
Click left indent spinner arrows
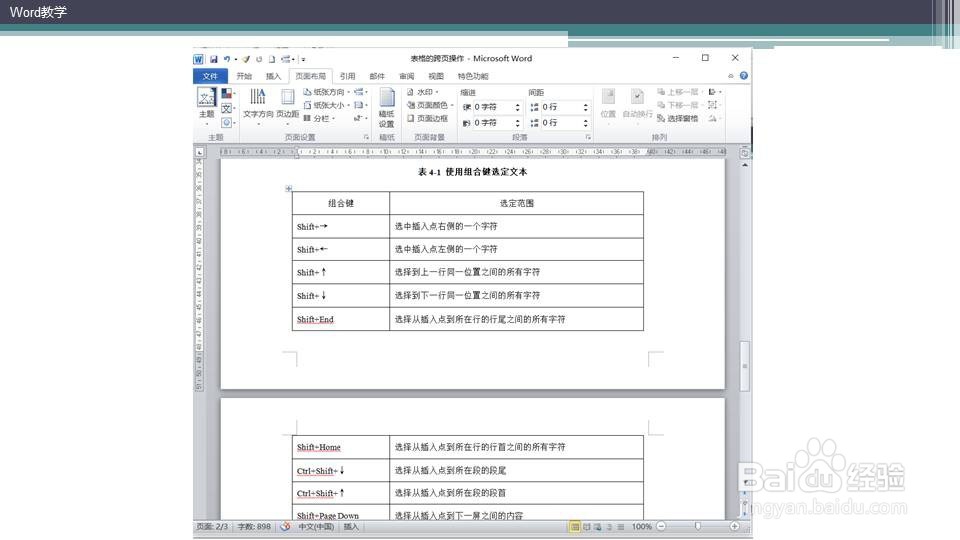click(x=518, y=107)
